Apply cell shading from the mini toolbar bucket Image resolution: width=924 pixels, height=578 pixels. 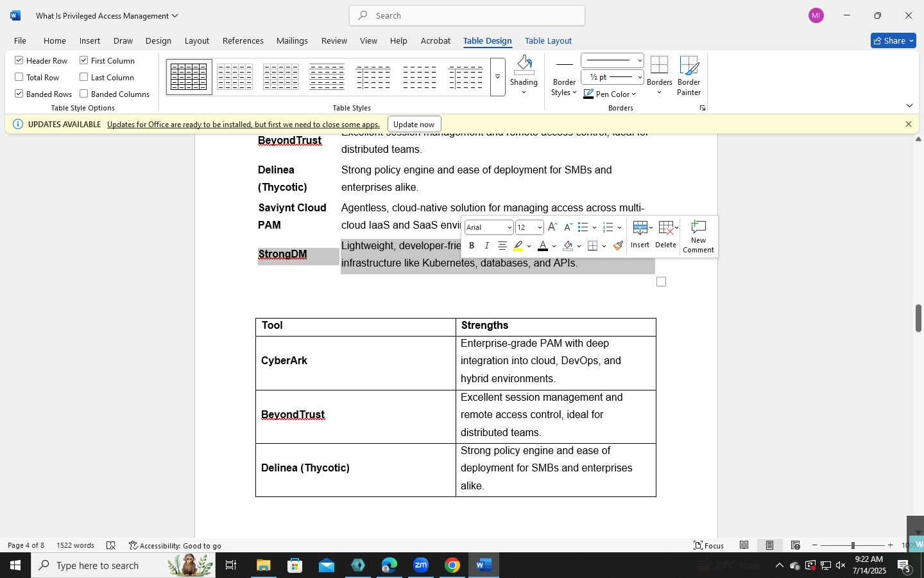(x=568, y=246)
